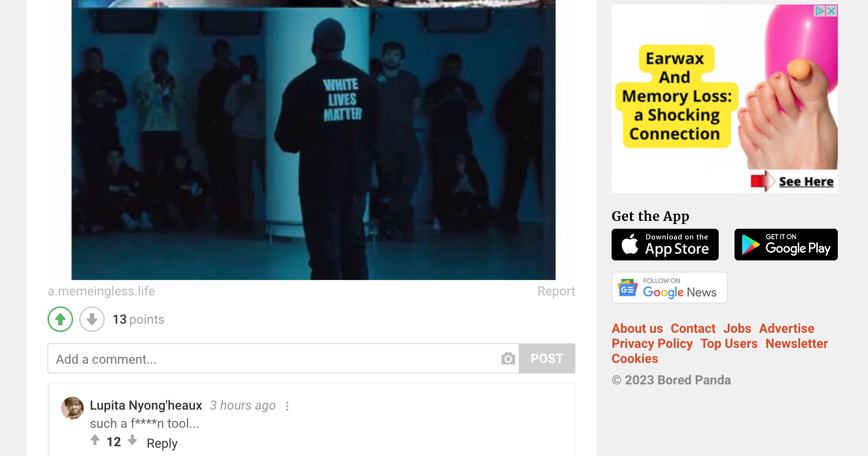868x456 pixels.
Task: Download on the App Store badge
Action: point(665,245)
